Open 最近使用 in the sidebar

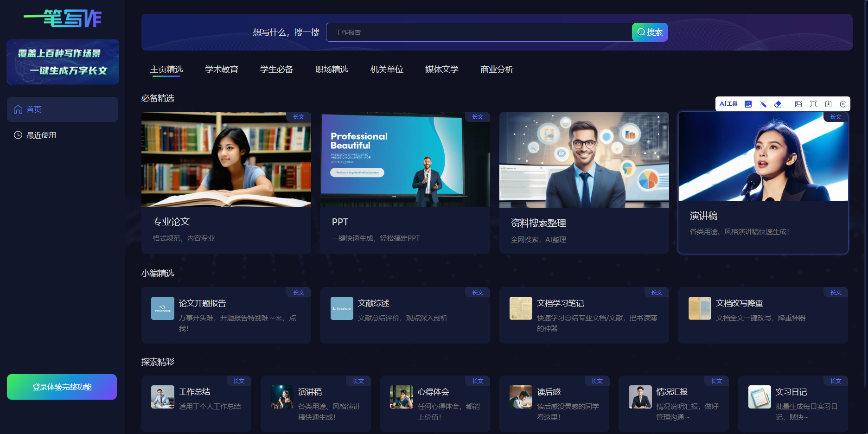[63, 135]
